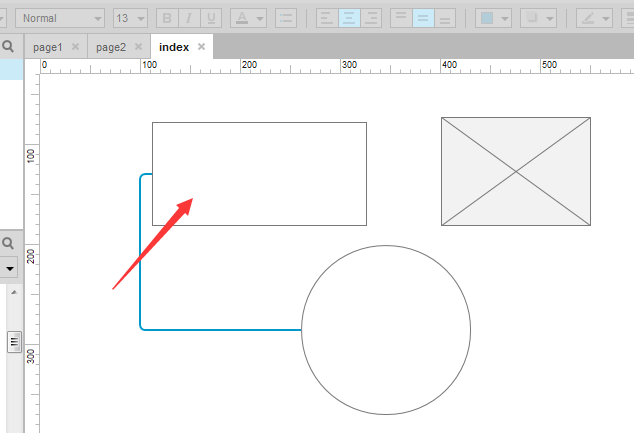
Task: Align text to vertical middle
Action: point(423,18)
